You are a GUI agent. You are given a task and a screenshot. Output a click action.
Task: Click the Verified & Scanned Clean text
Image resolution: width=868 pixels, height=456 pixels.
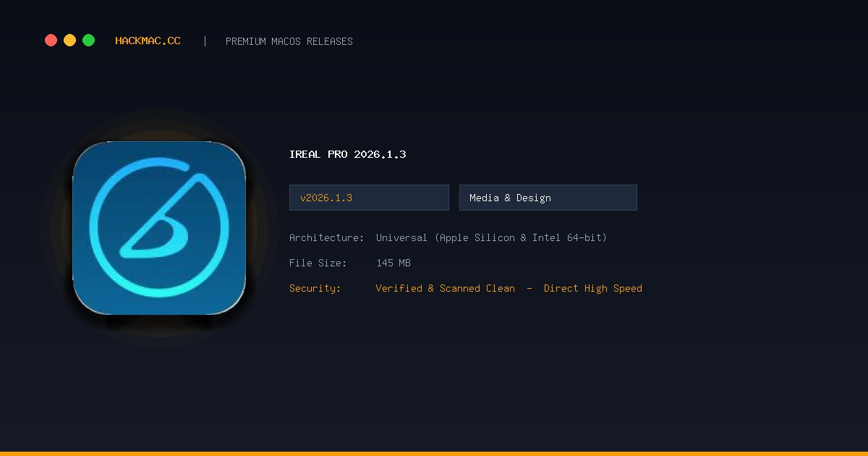click(x=446, y=288)
